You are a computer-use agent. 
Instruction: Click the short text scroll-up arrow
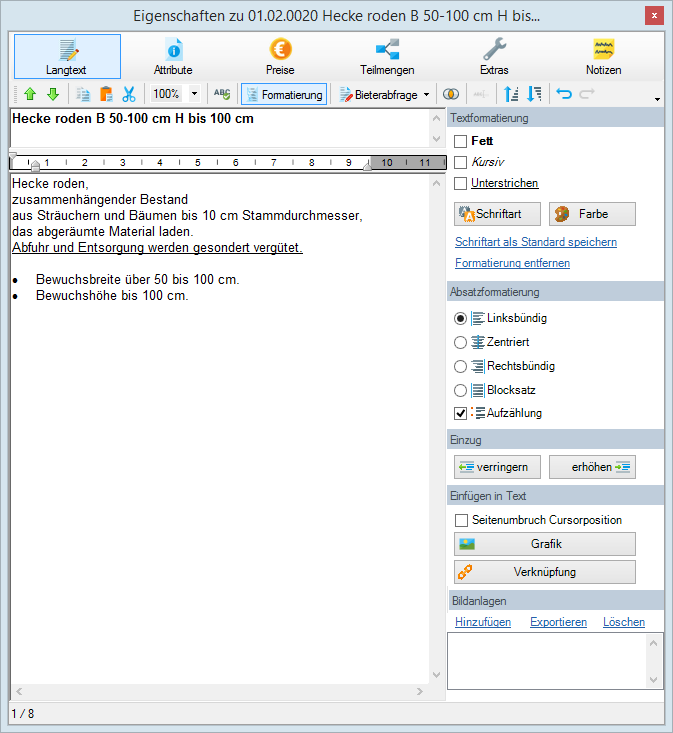[x=437, y=118]
